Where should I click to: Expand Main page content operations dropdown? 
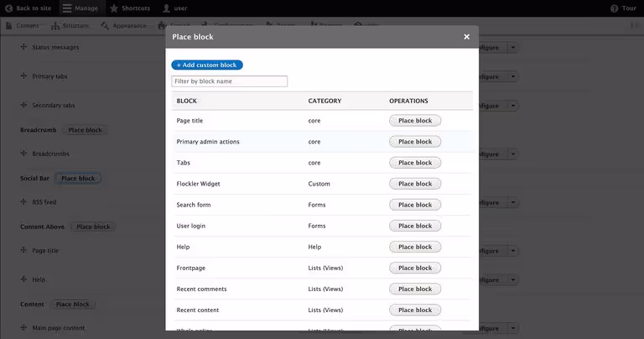pos(513,328)
